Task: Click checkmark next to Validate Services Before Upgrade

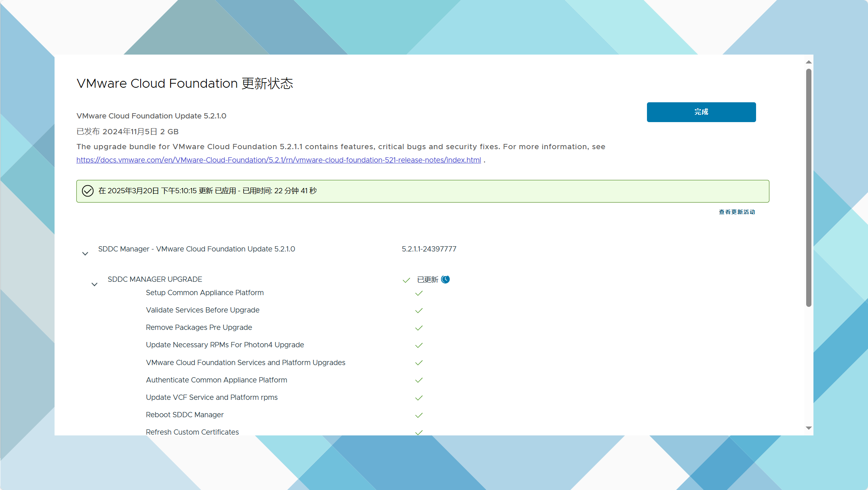Action: (419, 310)
